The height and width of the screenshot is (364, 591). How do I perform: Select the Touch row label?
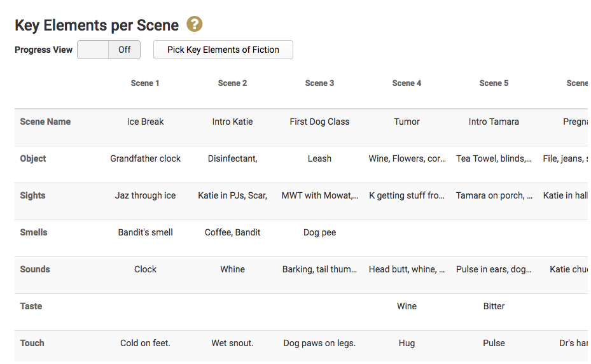coord(32,343)
